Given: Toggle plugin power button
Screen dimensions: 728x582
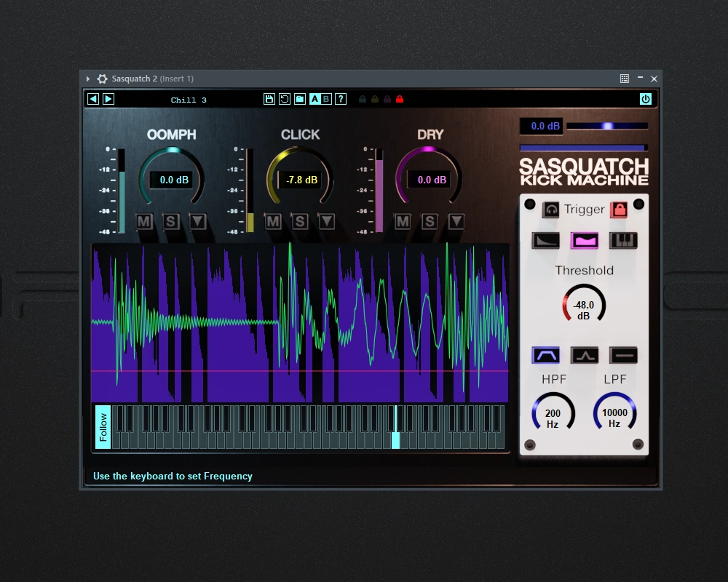Looking at the screenshot, I should pos(645,99).
